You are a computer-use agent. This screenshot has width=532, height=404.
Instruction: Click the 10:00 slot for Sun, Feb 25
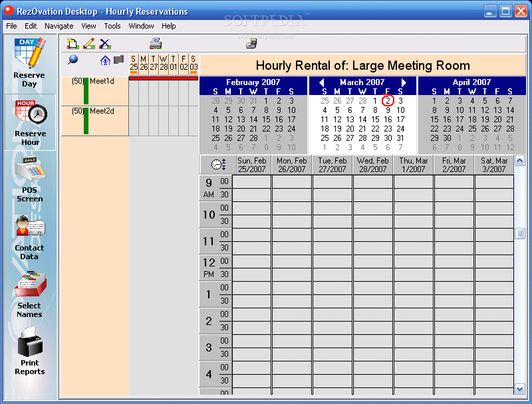(x=252, y=208)
